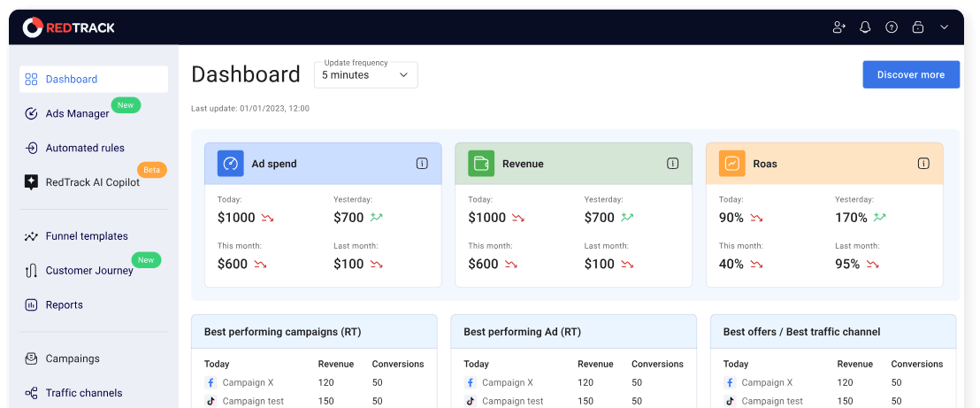Viewport: 980px width, 408px height.
Task: Open Automated rules in the sidebar
Action: (85, 149)
